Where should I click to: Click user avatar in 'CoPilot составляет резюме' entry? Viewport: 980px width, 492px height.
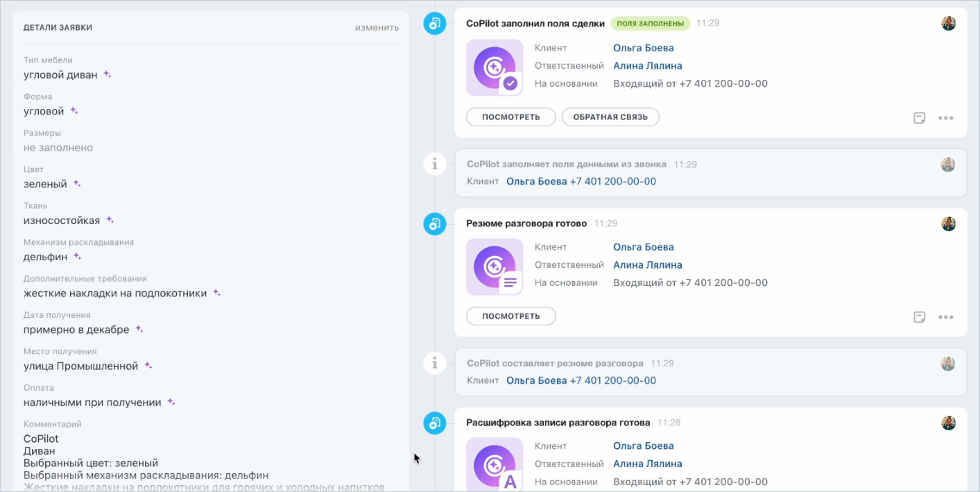pyautogui.click(x=948, y=364)
